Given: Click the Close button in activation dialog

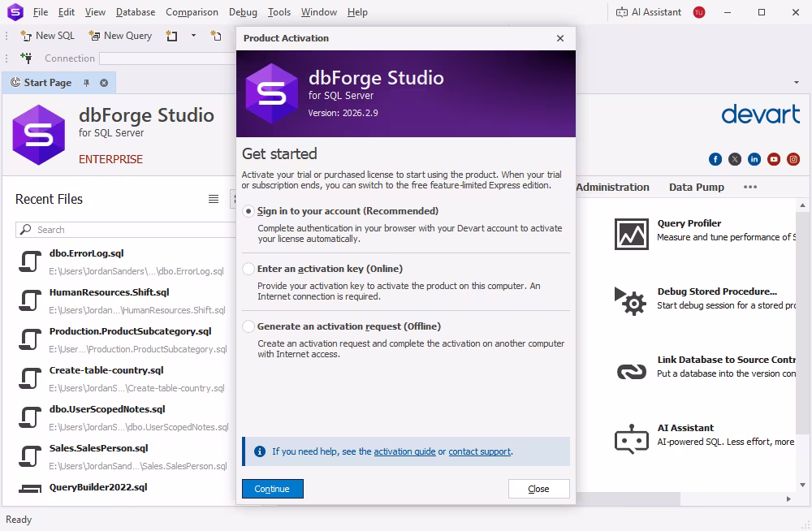Looking at the screenshot, I should [x=538, y=489].
